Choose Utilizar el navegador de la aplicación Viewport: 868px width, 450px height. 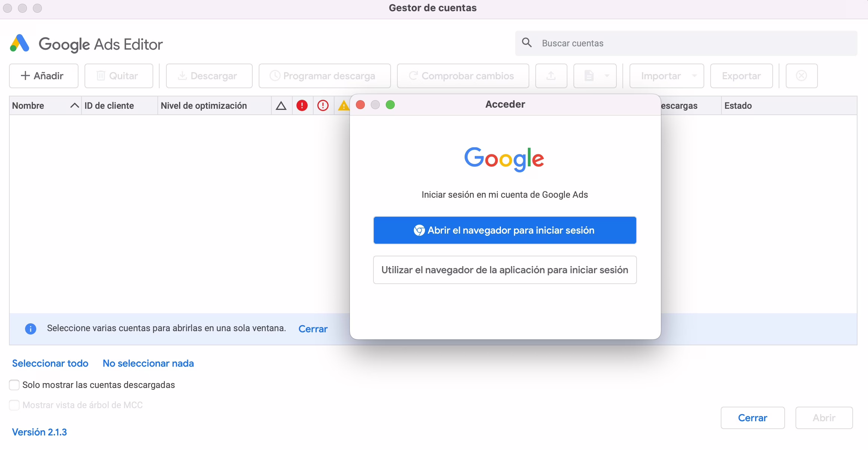click(x=505, y=270)
